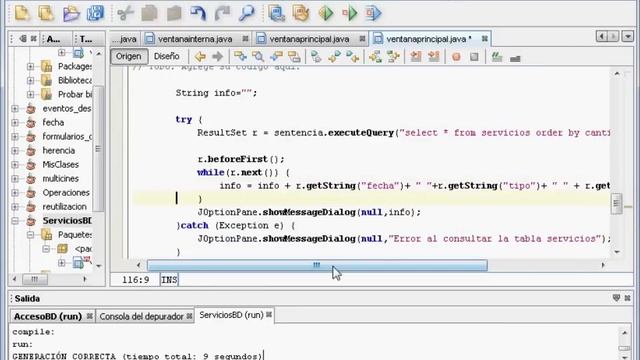
Task: Open Consola del depurador tab
Action: [141, 316]
